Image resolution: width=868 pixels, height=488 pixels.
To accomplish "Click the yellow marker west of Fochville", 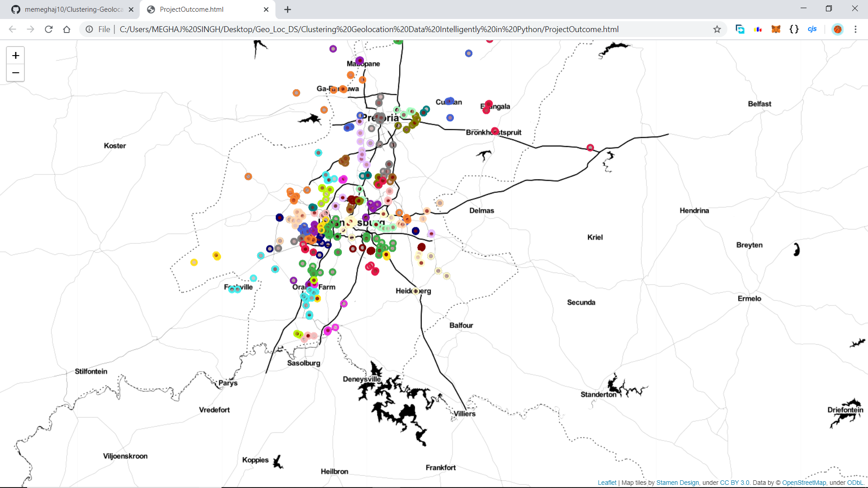I will pos(194,263).
